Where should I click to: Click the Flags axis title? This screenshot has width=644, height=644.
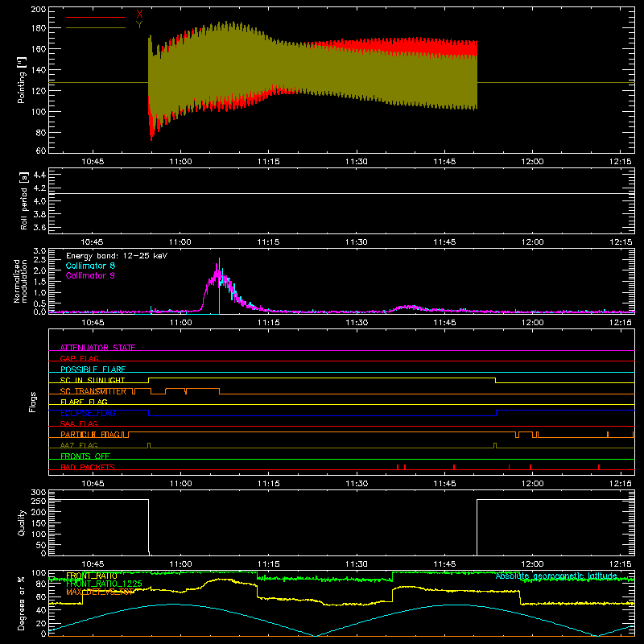pos(33,402)
